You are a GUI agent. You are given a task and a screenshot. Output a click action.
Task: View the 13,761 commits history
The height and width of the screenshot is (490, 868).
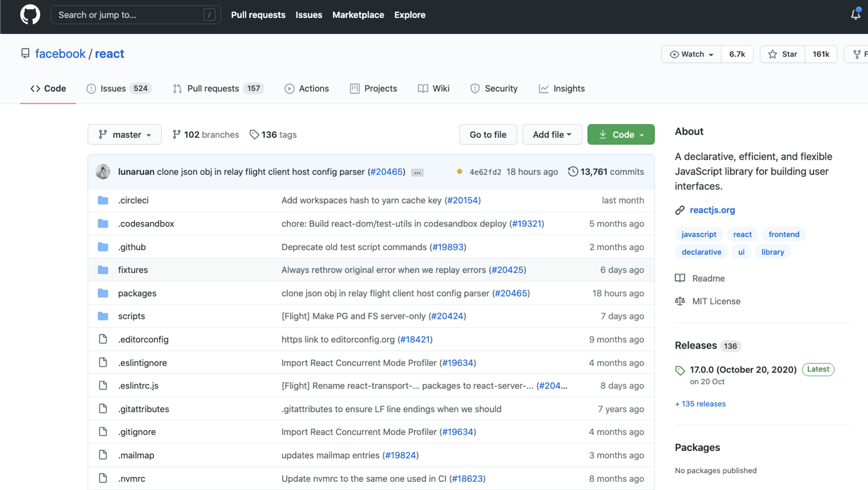[606, 171]
